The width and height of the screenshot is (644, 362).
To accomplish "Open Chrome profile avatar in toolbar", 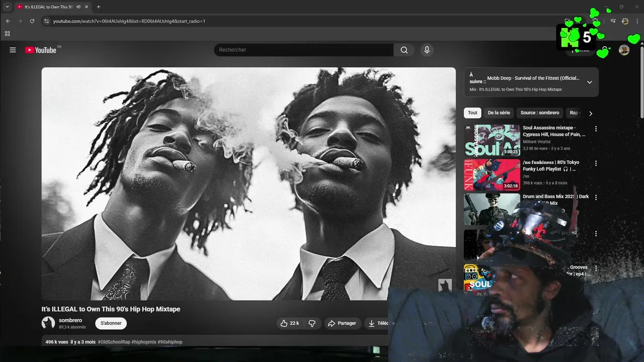I will click(x=625, y=21).
